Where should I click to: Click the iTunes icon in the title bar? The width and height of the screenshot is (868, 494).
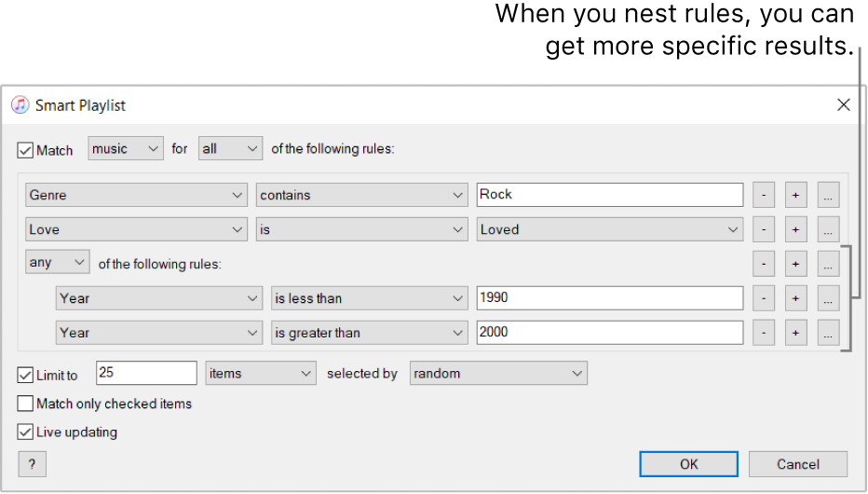click(x=20, y=105)
